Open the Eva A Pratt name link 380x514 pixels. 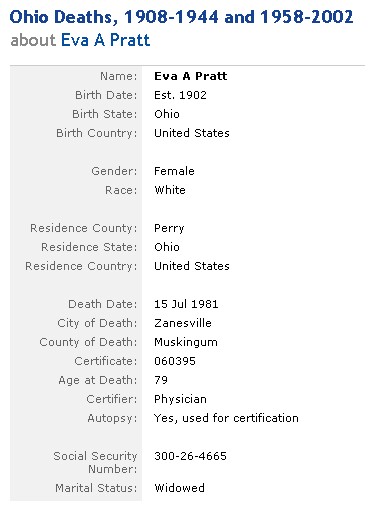pos(105,40)
